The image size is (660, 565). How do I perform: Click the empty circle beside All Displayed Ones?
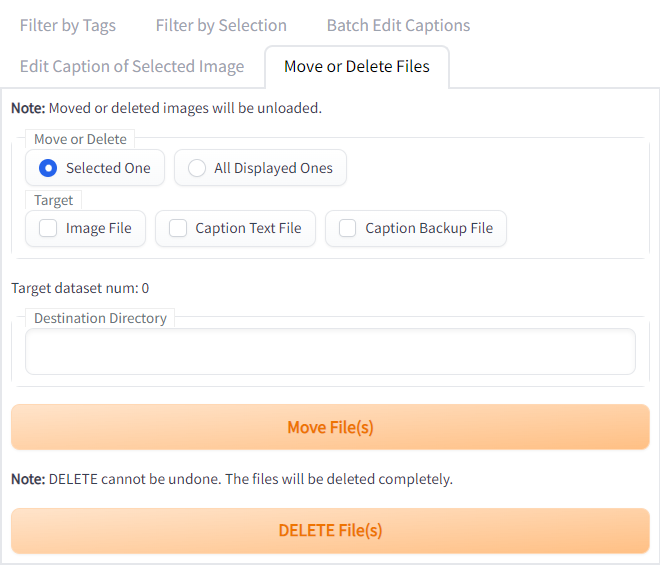197,168
